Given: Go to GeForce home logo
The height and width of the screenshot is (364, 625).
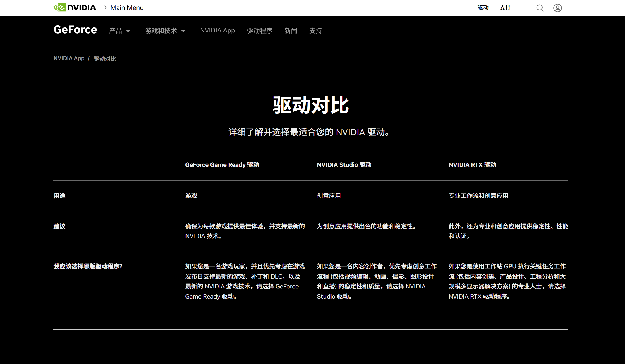Looking at the screenshot, I should point(75,30).
